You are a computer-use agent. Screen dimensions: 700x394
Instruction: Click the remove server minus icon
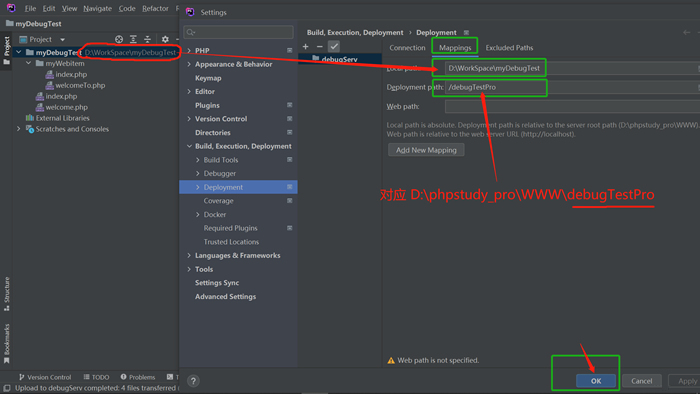(x=320, y=46)
